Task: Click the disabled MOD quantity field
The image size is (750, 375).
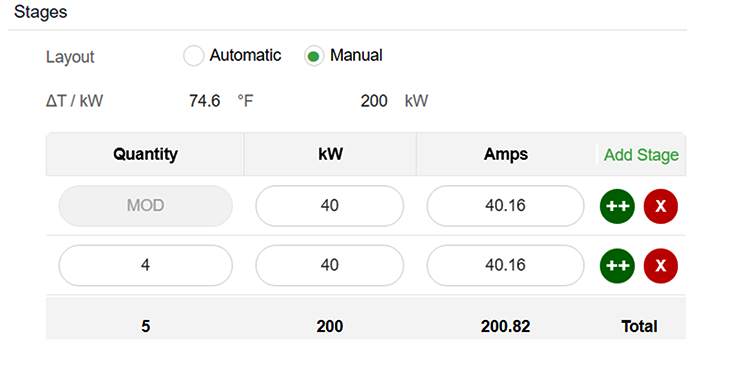Action: point(145,206)
